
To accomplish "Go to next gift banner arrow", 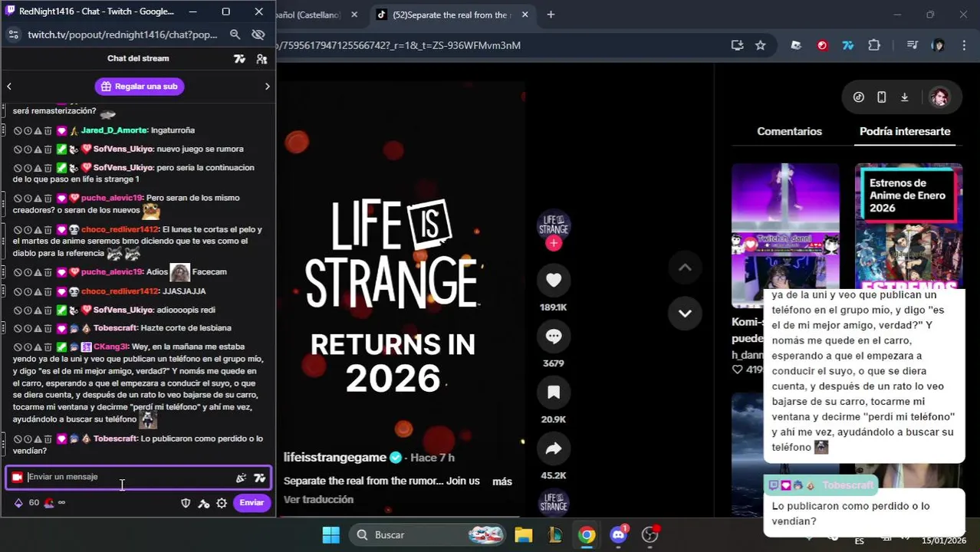I will pyautogui.click(x=267, y=87).
